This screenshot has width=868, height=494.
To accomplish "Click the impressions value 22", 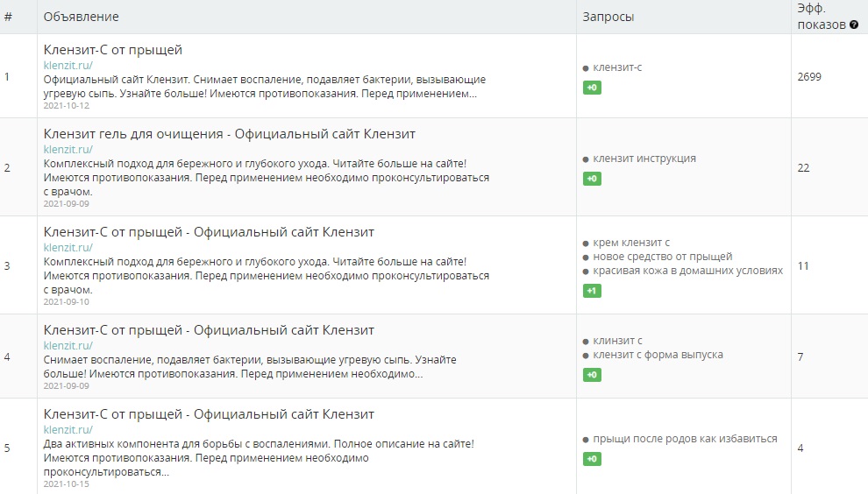I will (x=803, y=167).
